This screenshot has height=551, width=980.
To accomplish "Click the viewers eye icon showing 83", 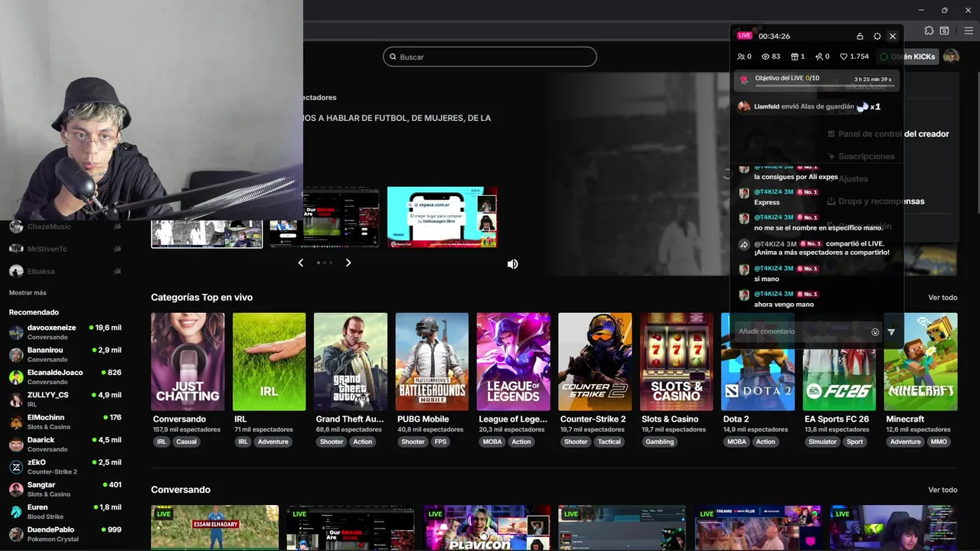I will (765, 57).
